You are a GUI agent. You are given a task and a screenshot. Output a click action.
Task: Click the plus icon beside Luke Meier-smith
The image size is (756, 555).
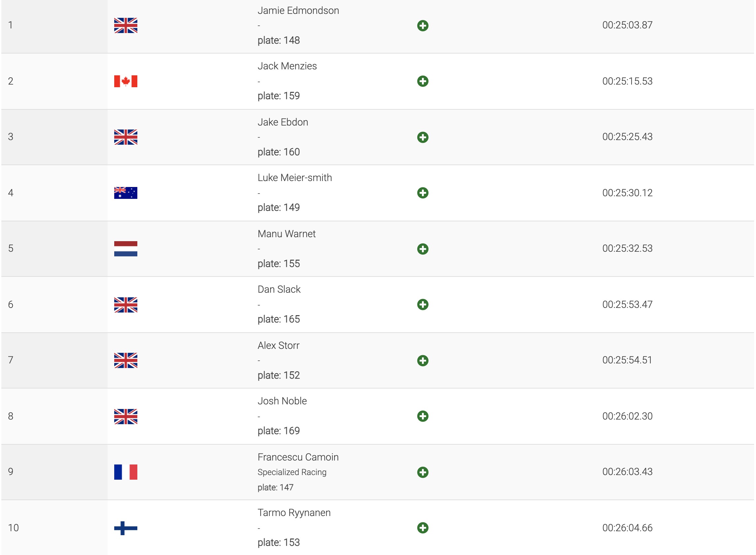coord(423,193)
